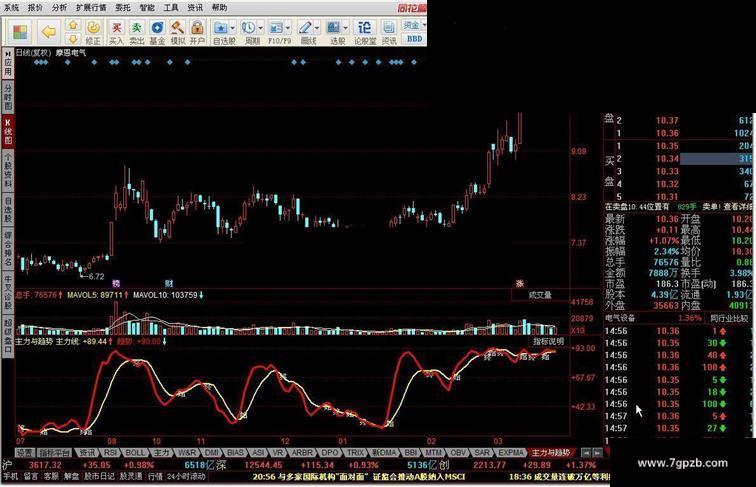Click the colorful home grid icon
756x487 pixels.
(x=20, y=32)
